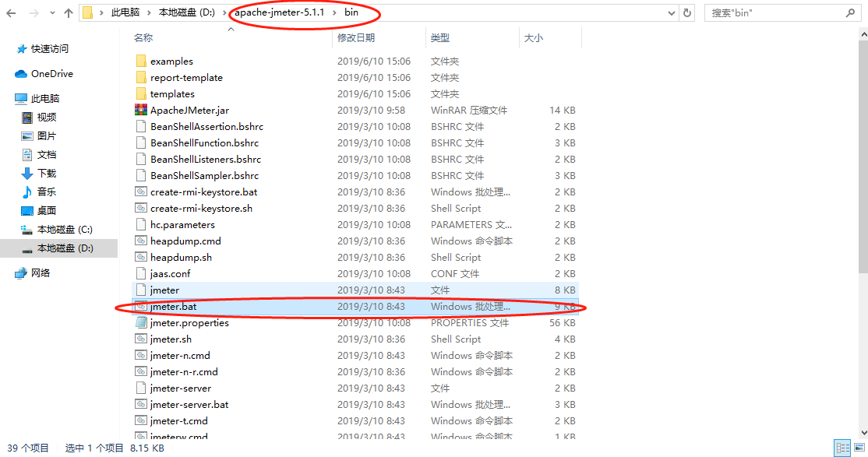Open address bar history dropdown
Viewport: 868px width, 457px height.
[x=671, y=12]
